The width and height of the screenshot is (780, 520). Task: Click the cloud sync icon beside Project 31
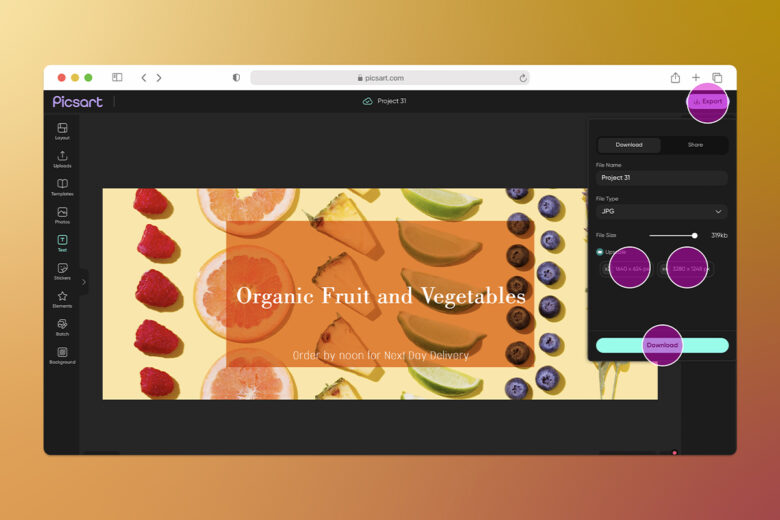[x=367, y=101]
